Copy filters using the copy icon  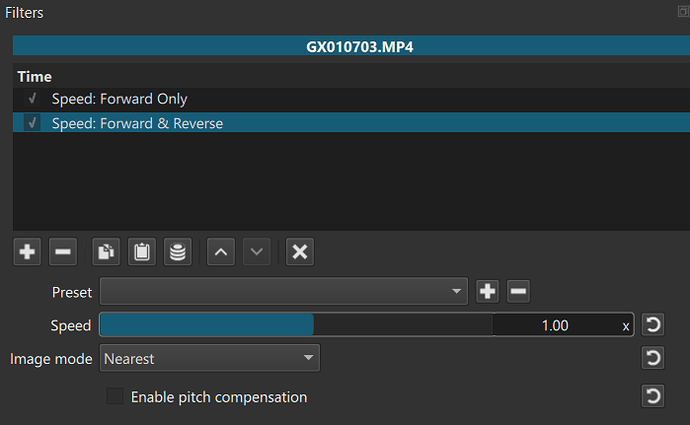(x=106, y=252)
